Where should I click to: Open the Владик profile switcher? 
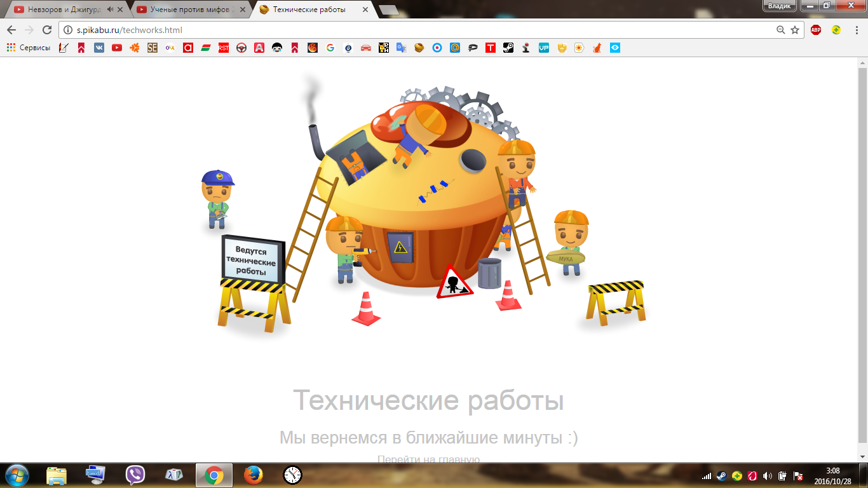(x=779, y=6)
